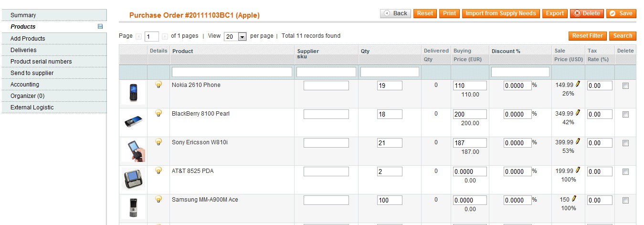644x225 pixels.
Task: Select the Products tab
Action: tap(53, 27)
